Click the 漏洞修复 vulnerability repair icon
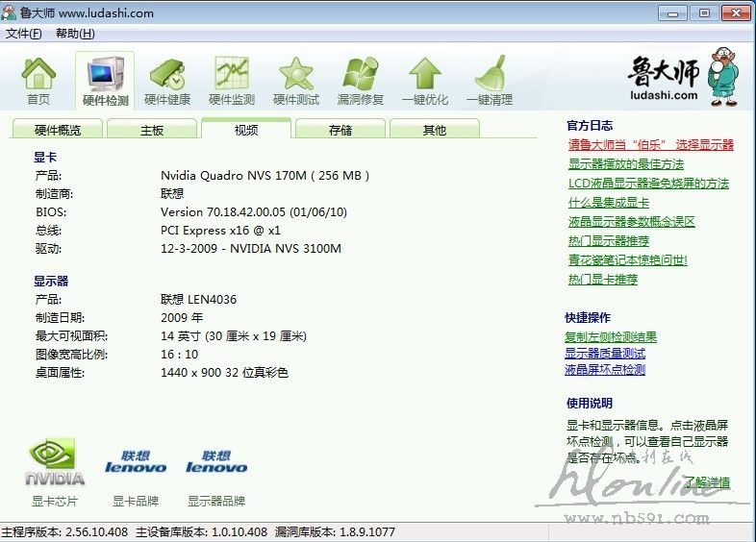 [x=361, y=75]
